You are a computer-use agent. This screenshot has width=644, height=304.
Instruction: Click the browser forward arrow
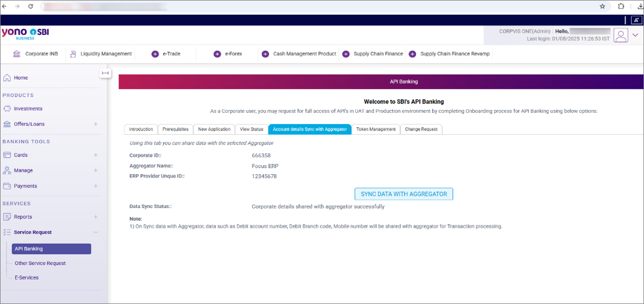pyautogui.click(x=17, y=6)
